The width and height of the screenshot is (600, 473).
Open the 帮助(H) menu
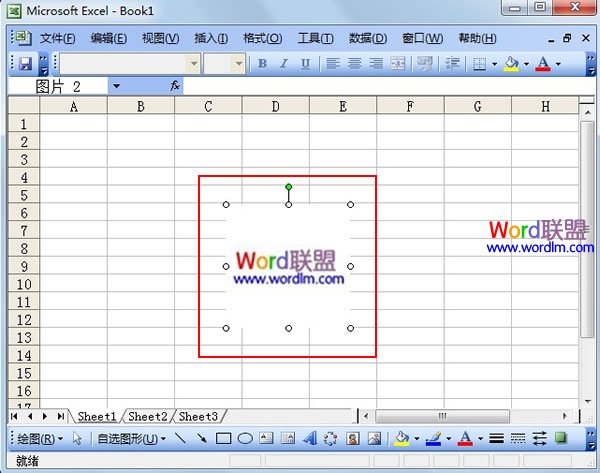coord(477,38)
